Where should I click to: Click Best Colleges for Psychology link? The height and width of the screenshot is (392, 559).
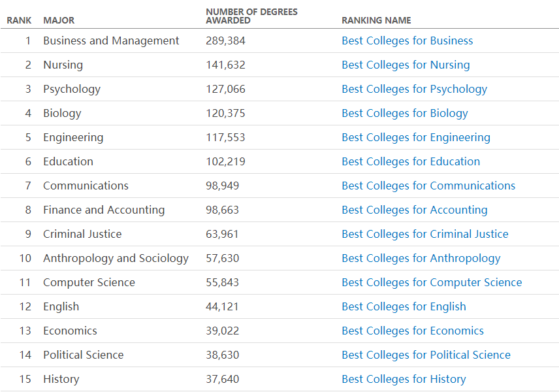414,89
